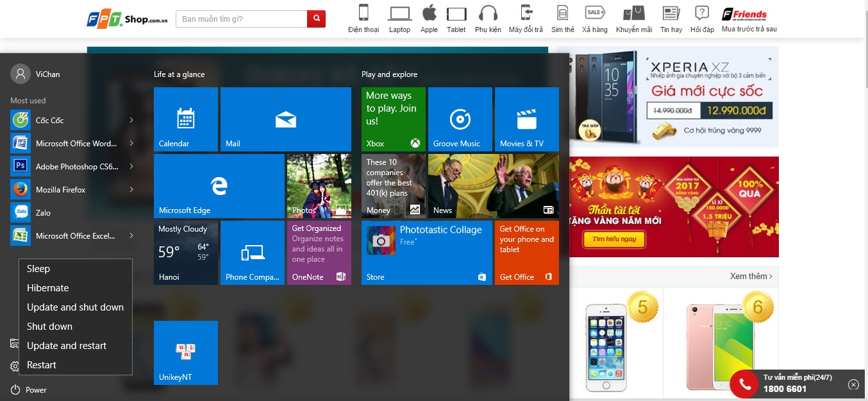Open Phone Companion tile
Viewport: 868px width, 401px height.
point(253,253)
